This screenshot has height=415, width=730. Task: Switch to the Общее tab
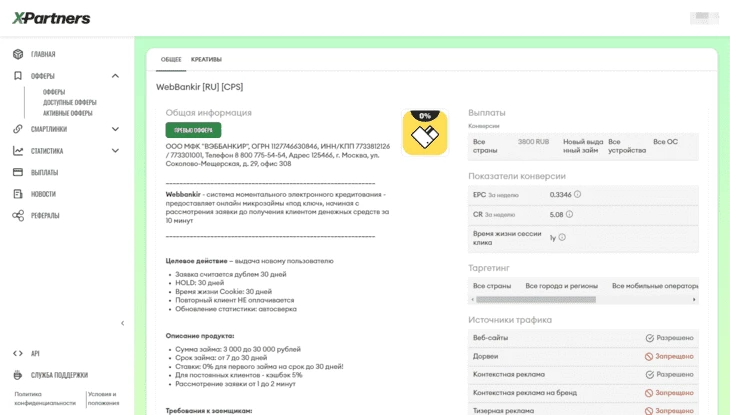171,60
